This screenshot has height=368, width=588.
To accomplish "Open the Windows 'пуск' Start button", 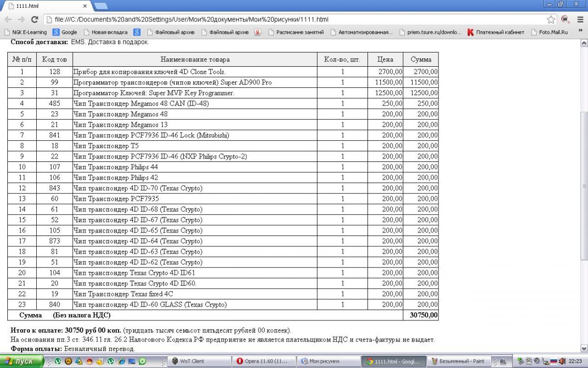I will tap(23, 361).
